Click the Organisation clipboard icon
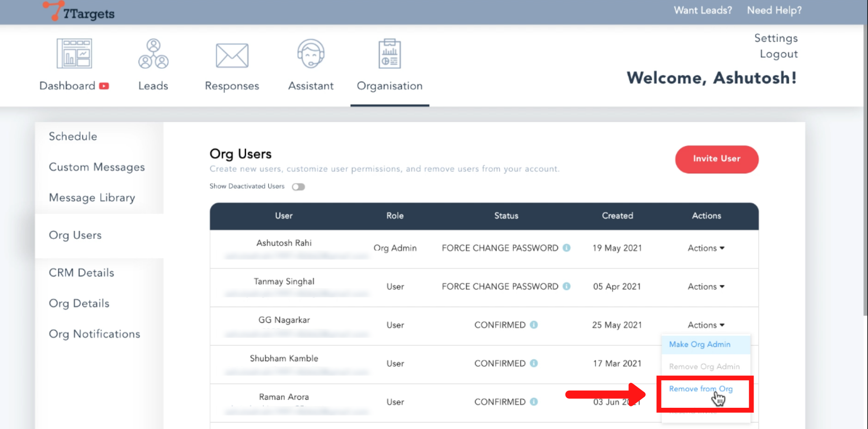The width and height of the screenshot is (868, 429). [389, 54]
